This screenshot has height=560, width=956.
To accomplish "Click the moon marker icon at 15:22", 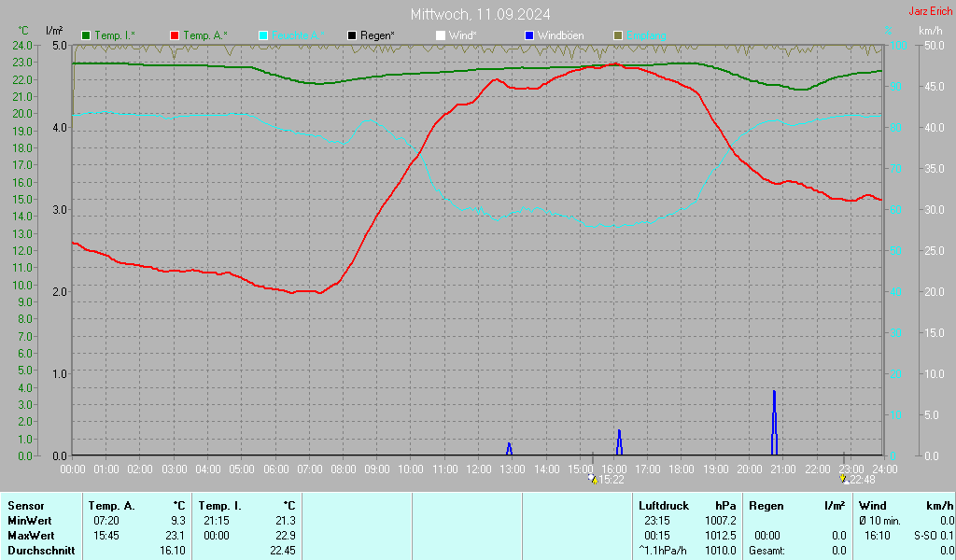I will (592, 479).
